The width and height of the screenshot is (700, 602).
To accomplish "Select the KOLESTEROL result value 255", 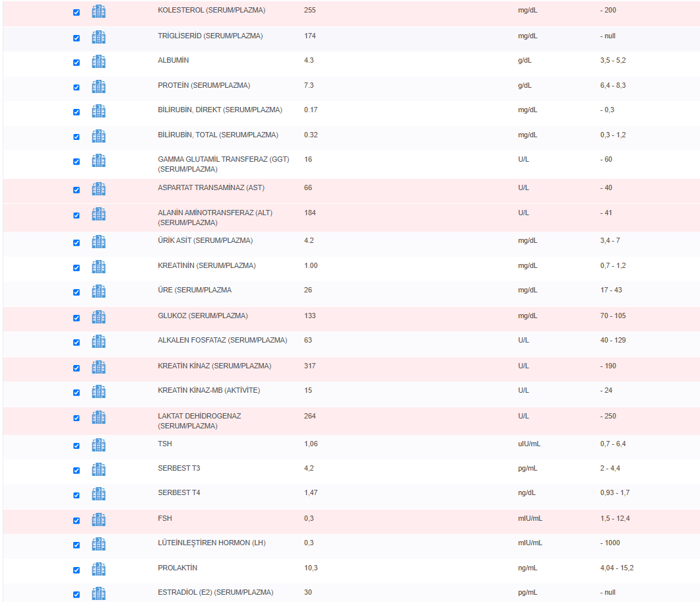I will click(310, 10).
